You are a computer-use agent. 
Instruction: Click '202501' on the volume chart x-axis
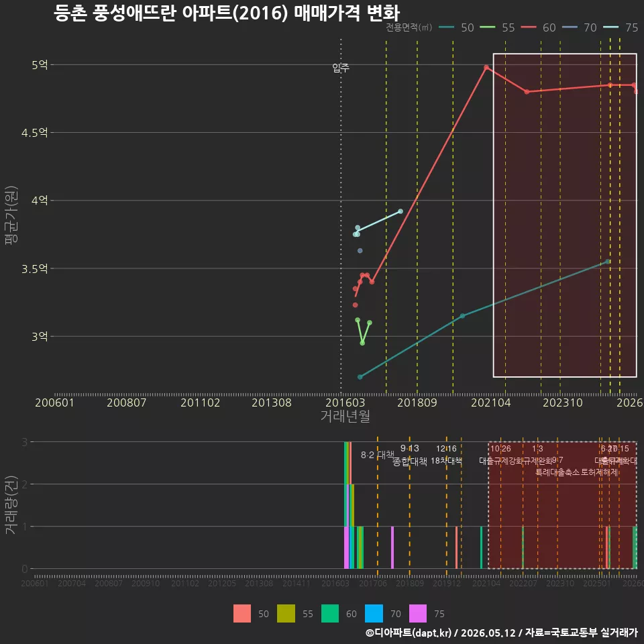597,583
